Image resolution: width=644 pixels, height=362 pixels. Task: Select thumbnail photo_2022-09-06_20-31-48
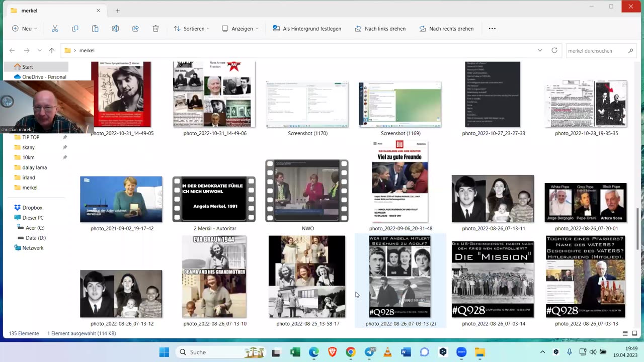click(x=400, y=182)
